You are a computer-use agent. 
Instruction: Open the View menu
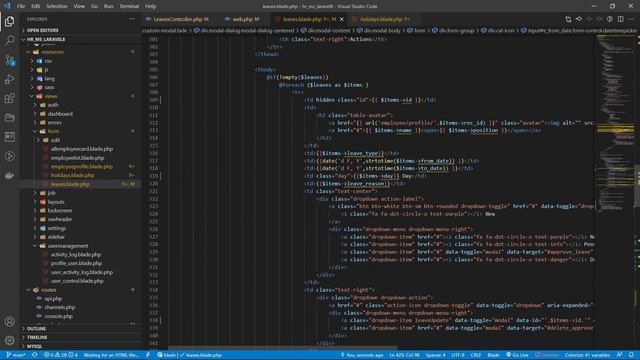(x=79, y=6)
